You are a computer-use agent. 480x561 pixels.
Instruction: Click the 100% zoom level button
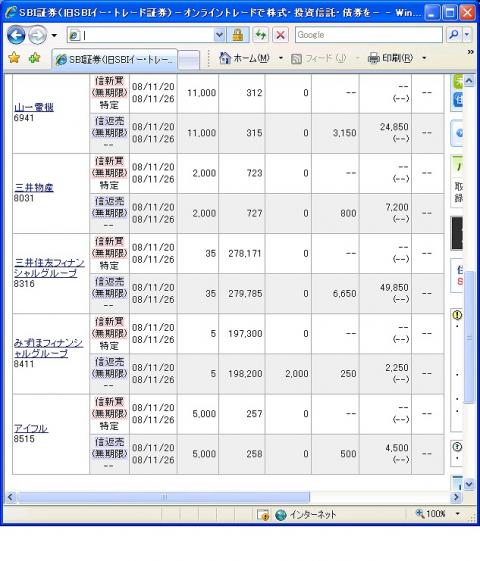pos(431,514)
